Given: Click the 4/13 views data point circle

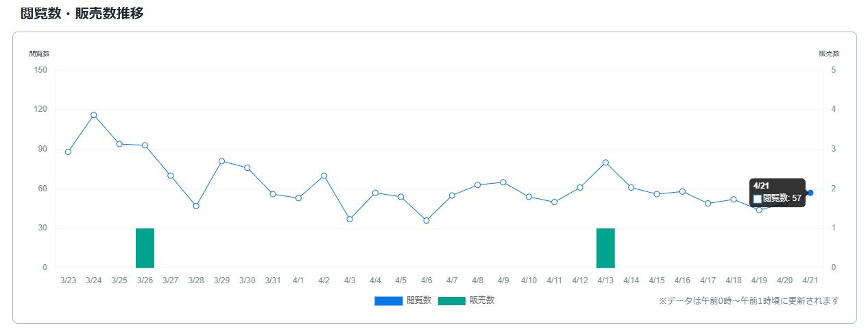Looking at the screenshot, I should (x=605, y=163).
